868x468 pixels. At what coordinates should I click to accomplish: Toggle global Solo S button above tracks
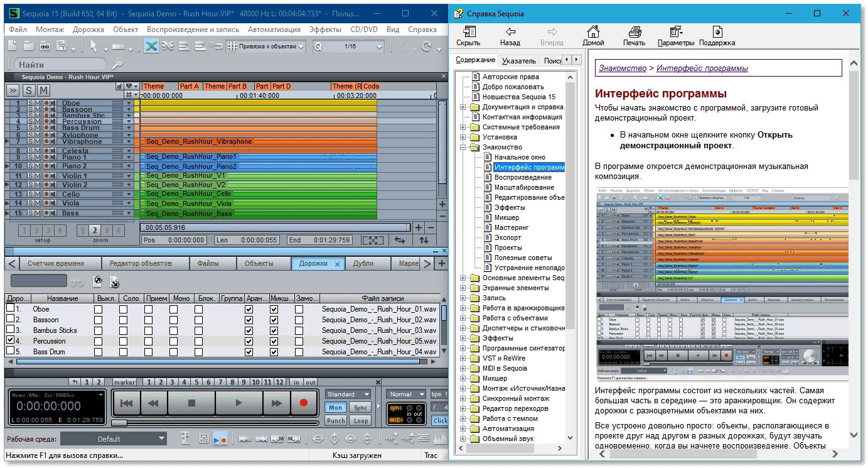pyautogui.click(x=29, y=90)
